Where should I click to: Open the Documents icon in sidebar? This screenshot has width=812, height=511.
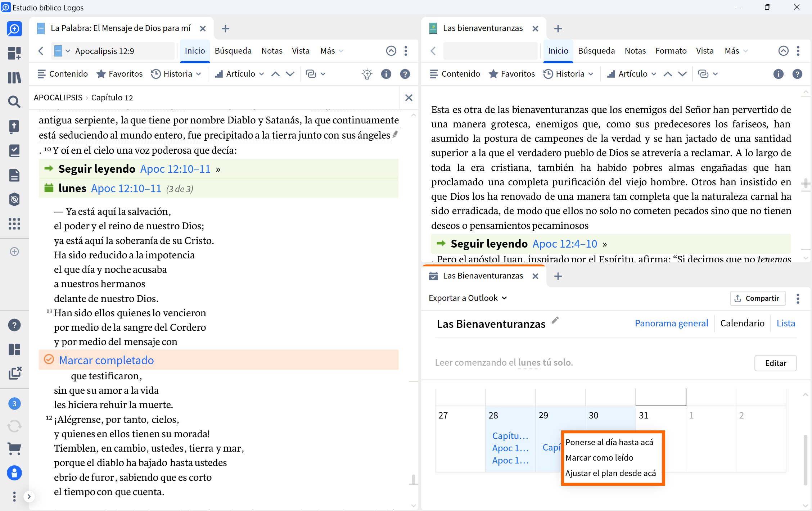click(x=14, y=175)
